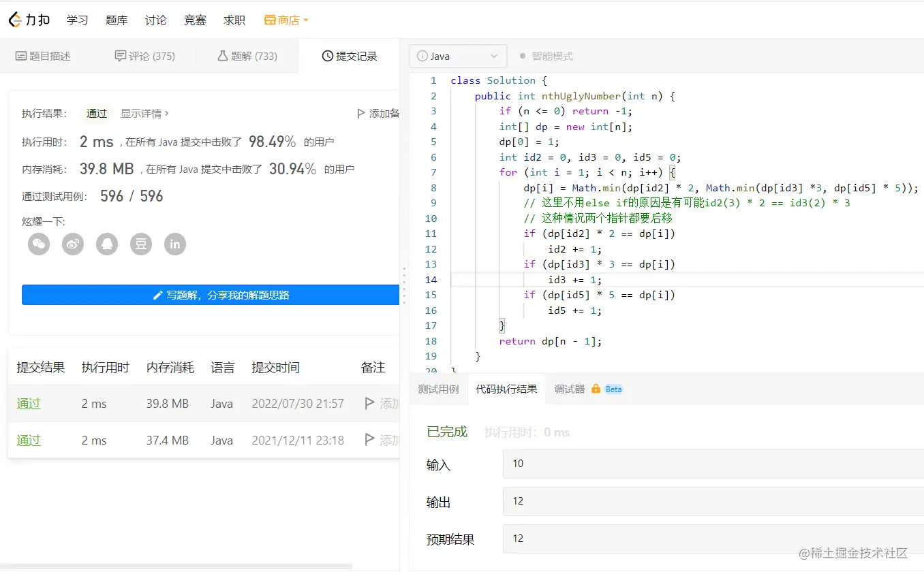This screenshot has height=576, width=924.
Task: Open the Java language dropdown
Action: [x=458, y=57]
